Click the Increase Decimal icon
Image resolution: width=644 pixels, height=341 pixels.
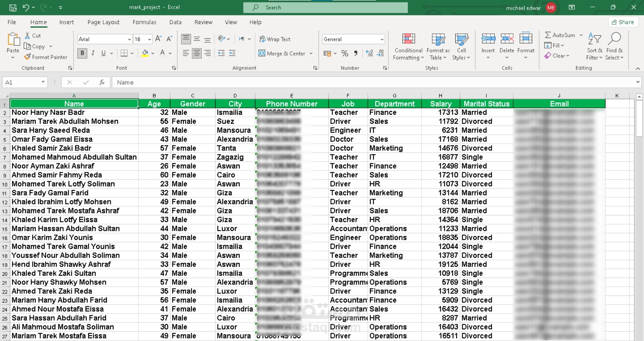[369, 53]
